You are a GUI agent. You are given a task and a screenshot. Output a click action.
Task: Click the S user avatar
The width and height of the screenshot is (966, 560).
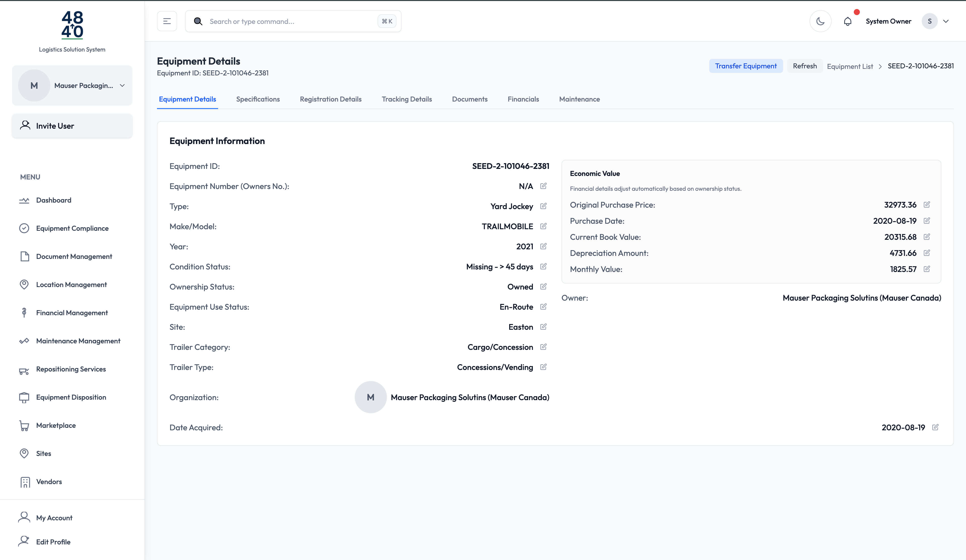[929, 21]
